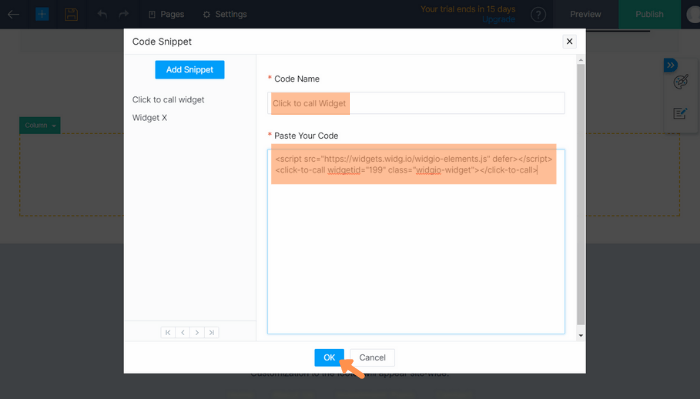Click the Add Snippet button
The height and width of the screenshot is (399, 700).
point(190,70)
